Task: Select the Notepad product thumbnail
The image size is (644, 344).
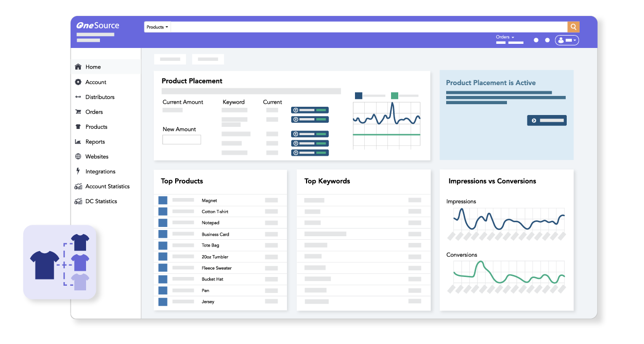Action: (163, 223)
